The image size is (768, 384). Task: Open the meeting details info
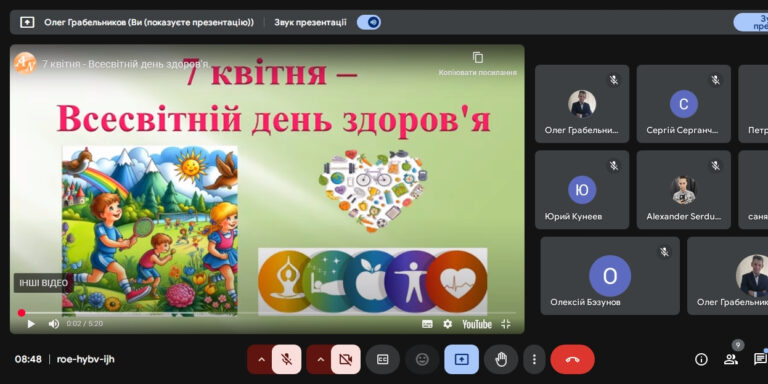point(701,360)
